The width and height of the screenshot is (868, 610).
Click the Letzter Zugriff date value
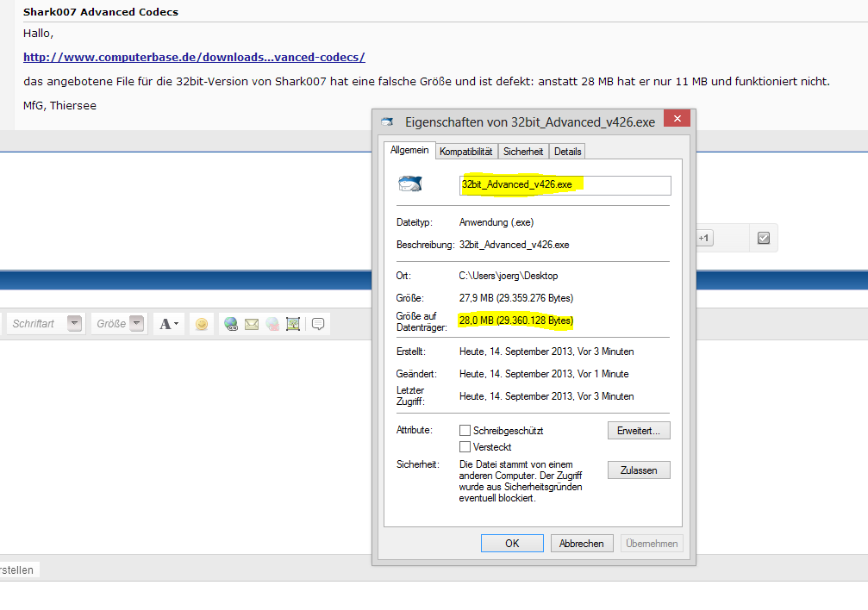[546, 396]
